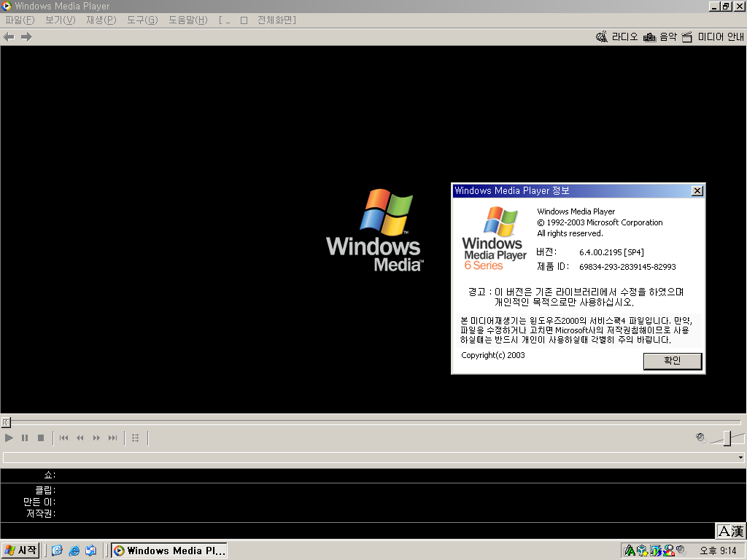Click the Preview playlist icon

135,437
